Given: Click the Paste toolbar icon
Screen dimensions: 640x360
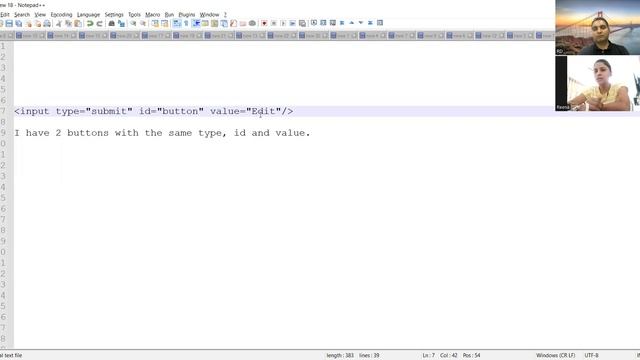Looking at the screenshot, I should [78, 23].
